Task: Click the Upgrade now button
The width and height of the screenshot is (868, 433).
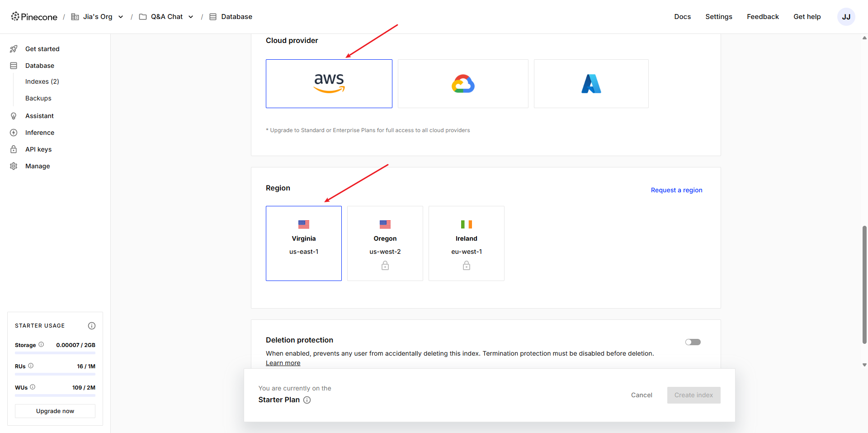Action: [55, 411]
